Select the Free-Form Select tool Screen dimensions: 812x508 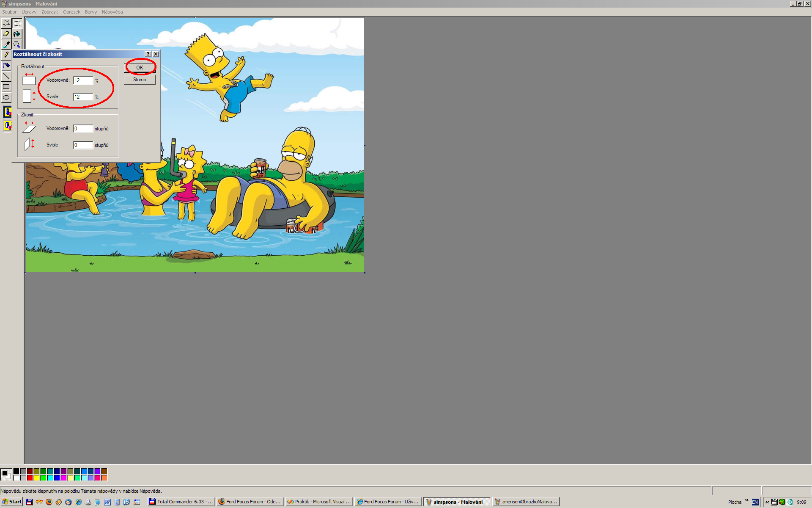click(6, 23)
